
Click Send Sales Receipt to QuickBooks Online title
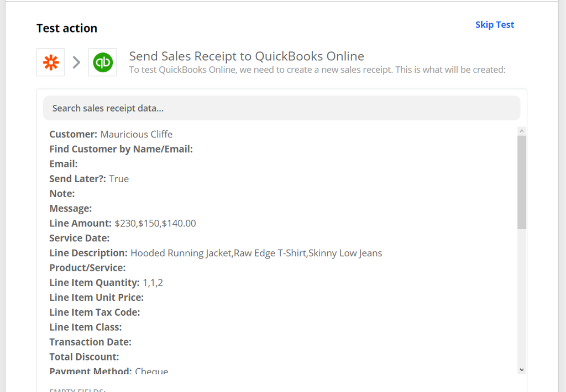click(x=247, y=56)
